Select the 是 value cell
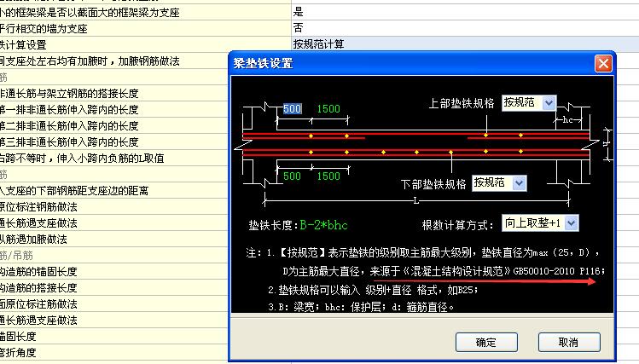639x364 pixels. click(465, 12)
